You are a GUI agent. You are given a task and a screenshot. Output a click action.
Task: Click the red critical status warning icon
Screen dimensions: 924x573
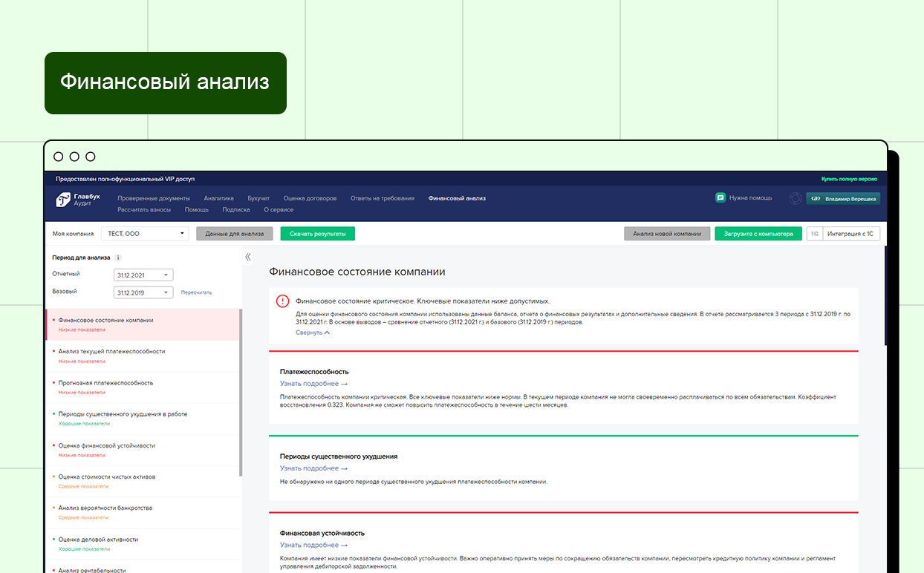click(x=283, y=301)
